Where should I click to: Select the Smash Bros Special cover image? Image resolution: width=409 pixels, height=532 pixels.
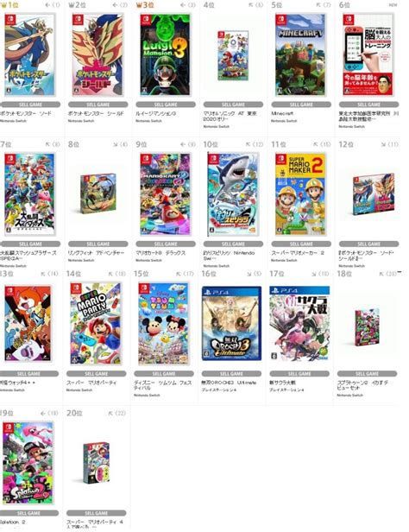[30, 194]
